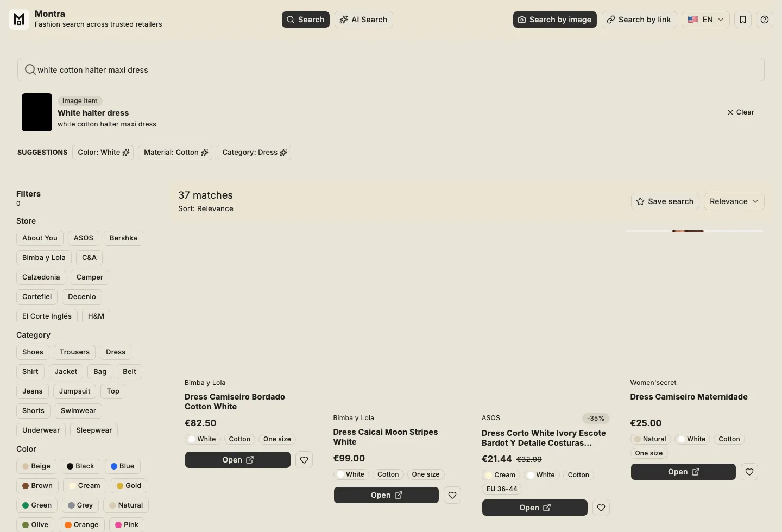
Task: Select the Gold color filter
Action: point(129,486)
